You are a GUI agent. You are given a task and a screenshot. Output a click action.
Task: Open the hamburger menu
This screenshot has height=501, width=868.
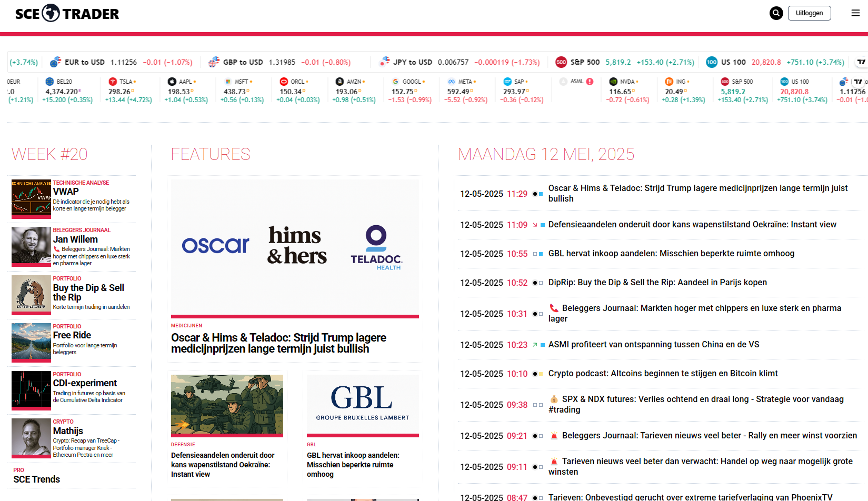pos(855,13)
